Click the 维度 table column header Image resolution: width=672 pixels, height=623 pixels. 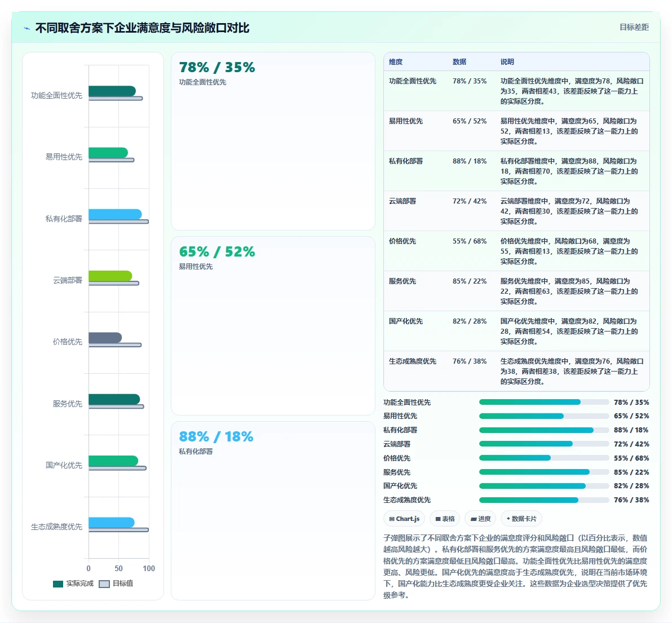pyautogui.click(x=396, y=61)
